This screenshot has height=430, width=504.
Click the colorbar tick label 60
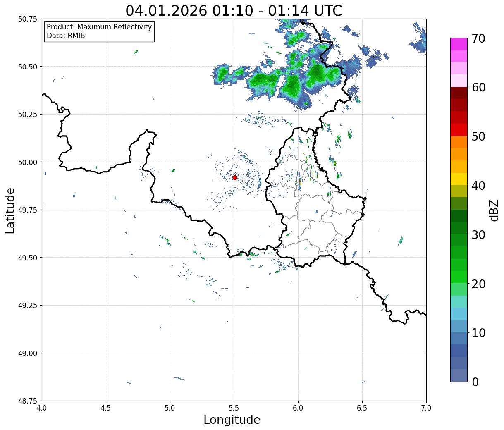pyautogui.click(x=478, y=87)
